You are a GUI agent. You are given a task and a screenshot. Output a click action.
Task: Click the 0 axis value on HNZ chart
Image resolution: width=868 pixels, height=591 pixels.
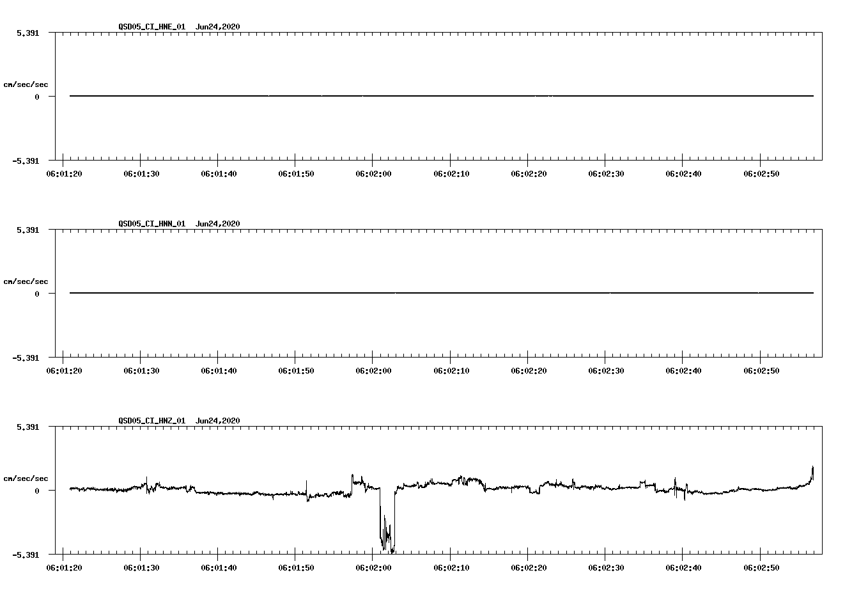pyautogui.click(x=37, y=491)
